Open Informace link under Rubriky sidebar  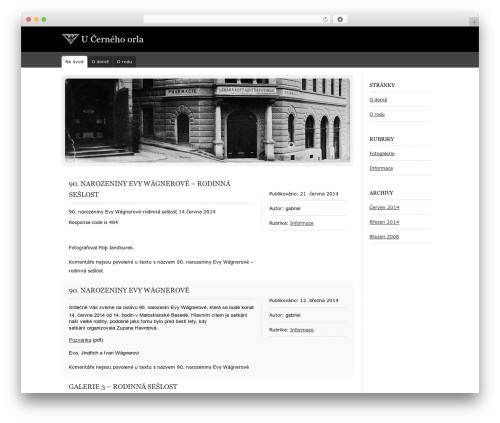coord(381,168)
